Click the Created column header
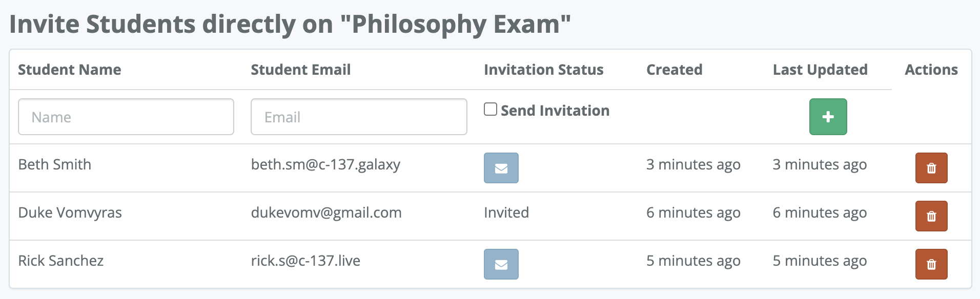The width and height of the screenshot is (980, 299). tap(674, 70)
